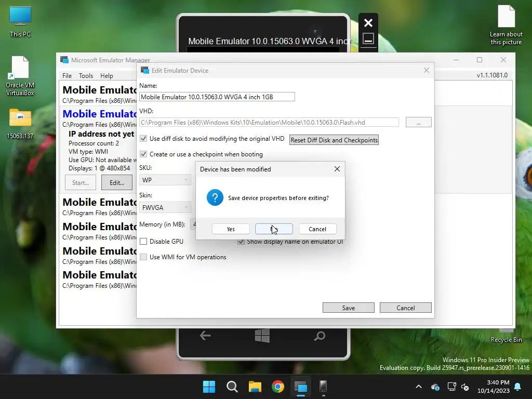Click Learn about this picture desktop icon
This screenshot has width=532, height=399.
point(506,25)
